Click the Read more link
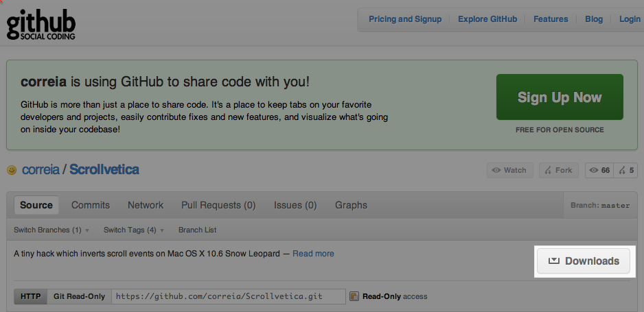Viewport: 644px width, 312px height. click(x=313, y=254)
